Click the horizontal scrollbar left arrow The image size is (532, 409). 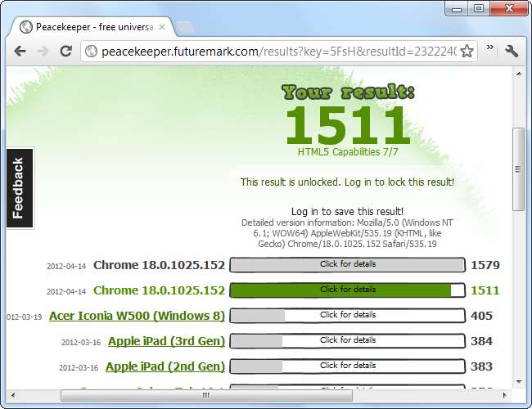(x=13, y=395)
